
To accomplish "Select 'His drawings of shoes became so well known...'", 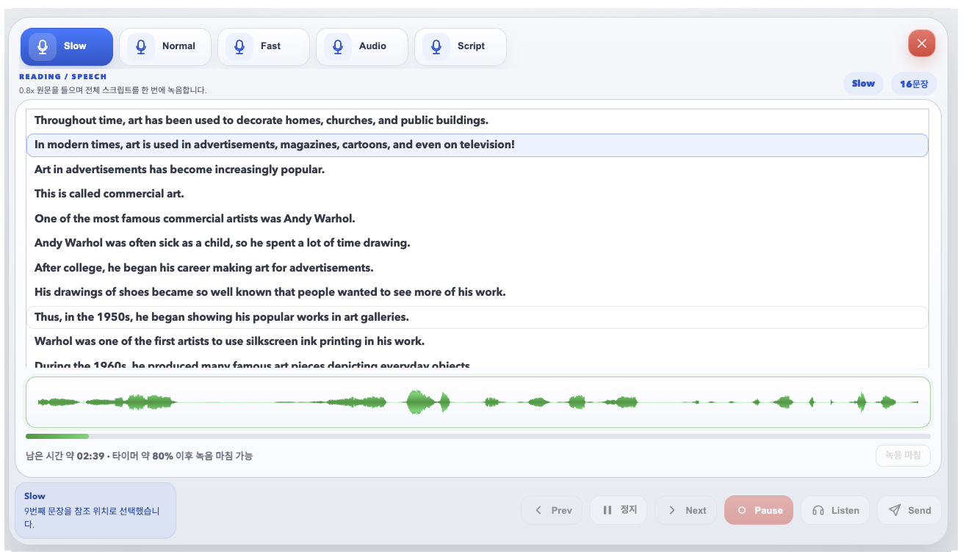I will coord(477,292).
